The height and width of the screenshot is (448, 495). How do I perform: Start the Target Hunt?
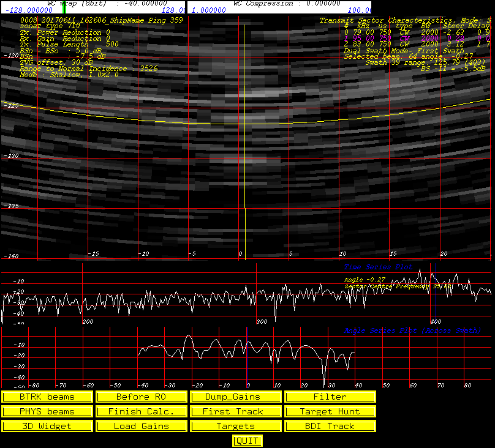pyautogui.click(x=330, y=411)
